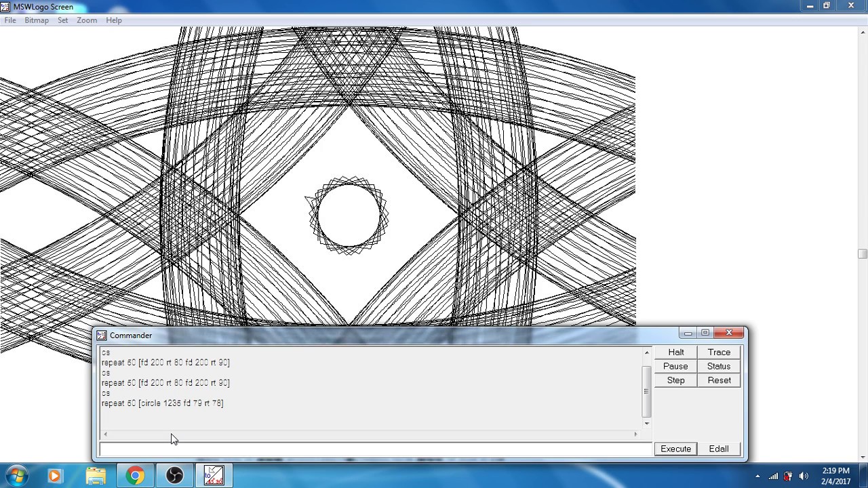Expand the Set menu
Screen dimensions: 868x488
(x=62, y=20)
